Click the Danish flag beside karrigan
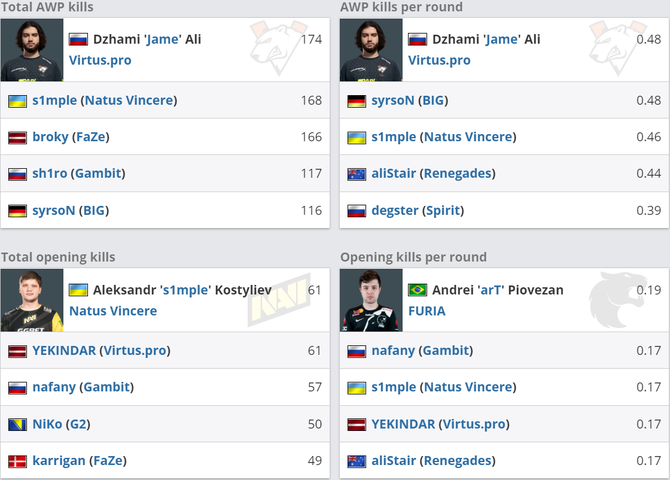This screenshot has width=670, height=480. click(x=18, y=461)
